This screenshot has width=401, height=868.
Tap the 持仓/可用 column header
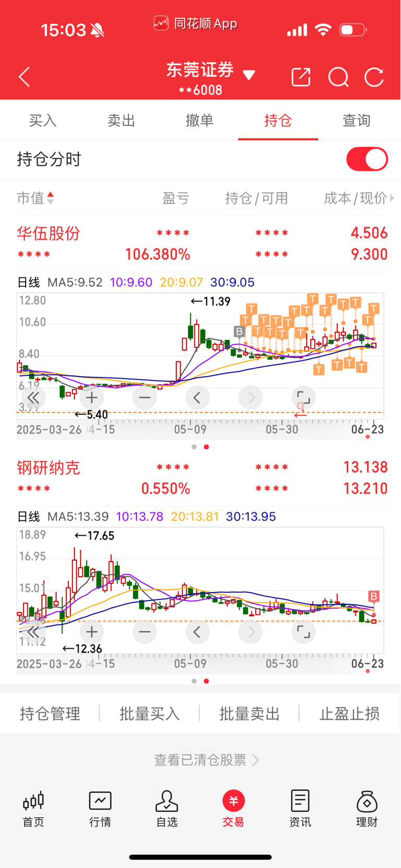(x=257, y=198)
